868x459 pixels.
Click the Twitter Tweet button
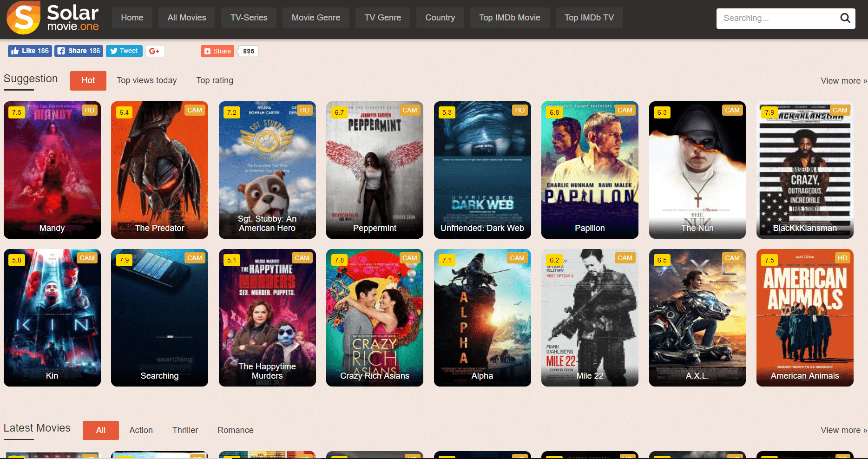(124, 51)
